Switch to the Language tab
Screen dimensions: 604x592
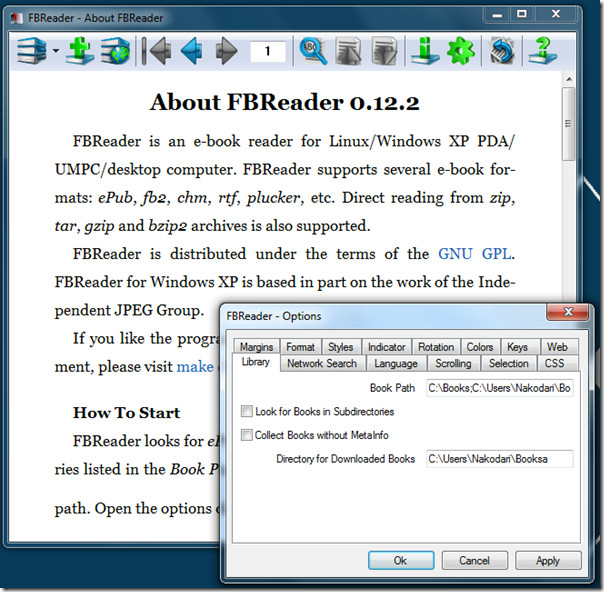[396, 363]
